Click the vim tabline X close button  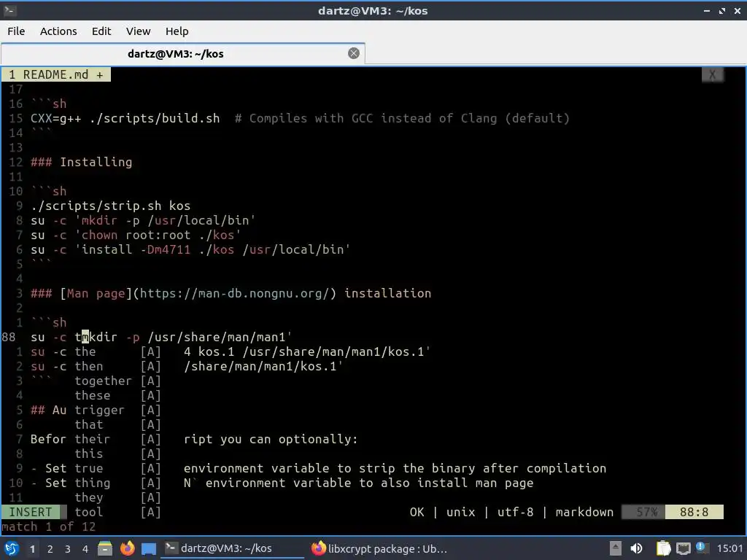[712, 75]
